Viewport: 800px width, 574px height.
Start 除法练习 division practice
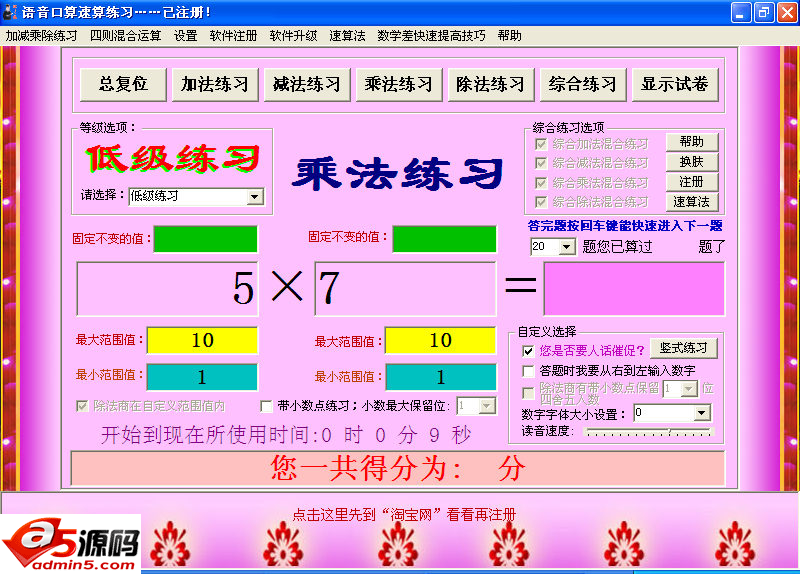[490, 84]
